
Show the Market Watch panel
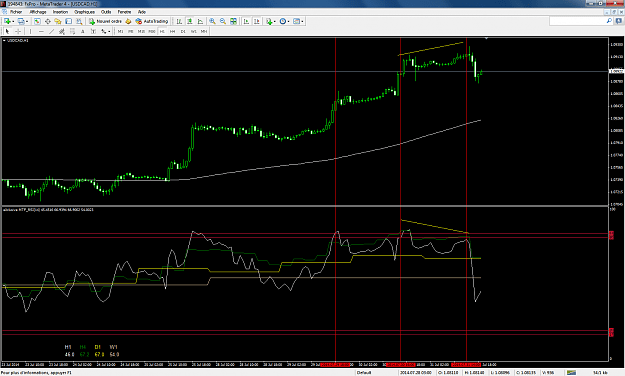(x=37, y=21)
